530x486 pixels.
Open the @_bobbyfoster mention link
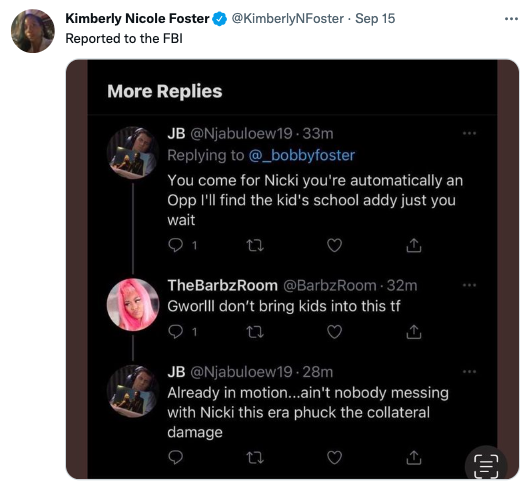(302, 155)
